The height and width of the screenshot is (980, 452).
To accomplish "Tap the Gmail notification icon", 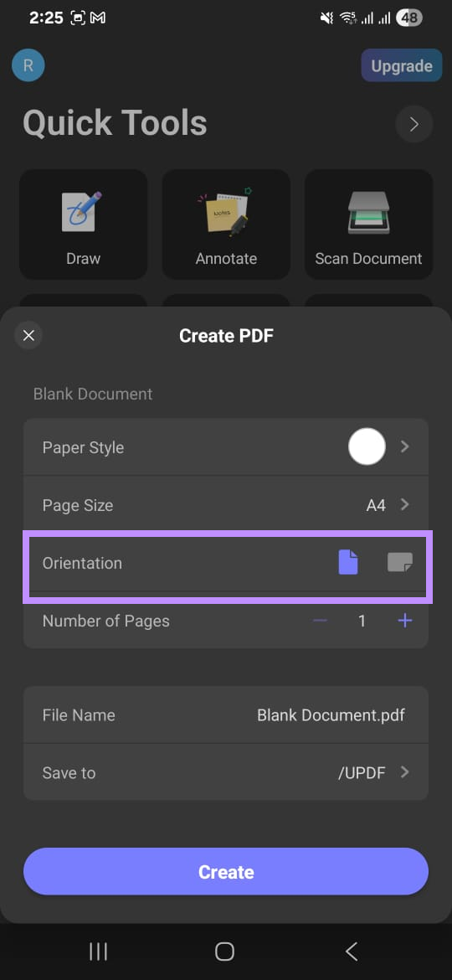I will 97,18.
